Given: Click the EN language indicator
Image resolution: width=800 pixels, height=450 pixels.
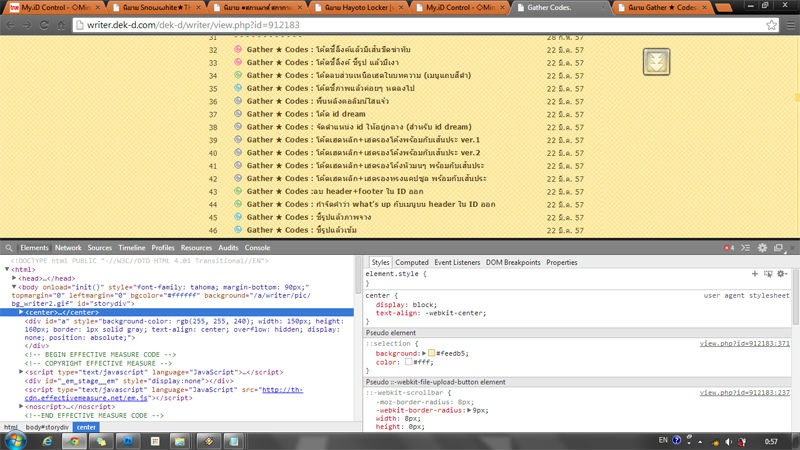Looking at the screenshot, I should pos(663,440).
